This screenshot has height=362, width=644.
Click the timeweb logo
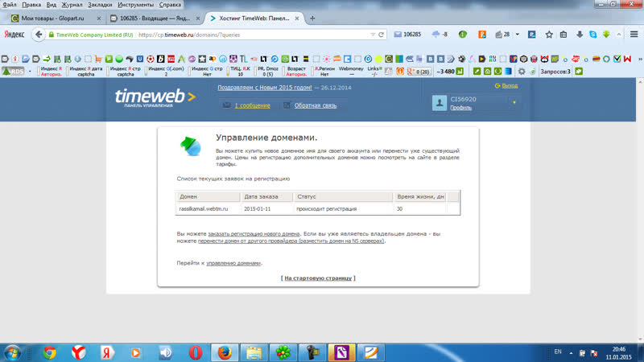pyautogui.click(x=155, y=98)
